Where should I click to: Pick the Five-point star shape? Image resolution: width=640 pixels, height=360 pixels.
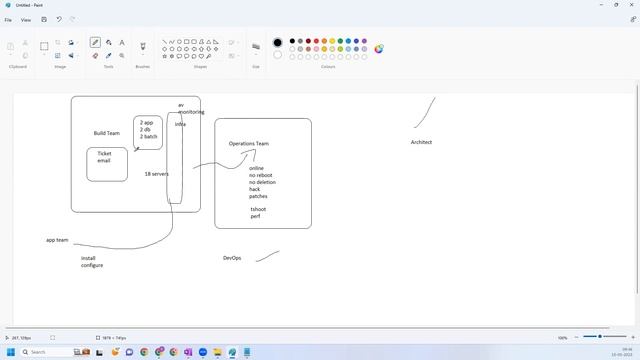(164, 56)
